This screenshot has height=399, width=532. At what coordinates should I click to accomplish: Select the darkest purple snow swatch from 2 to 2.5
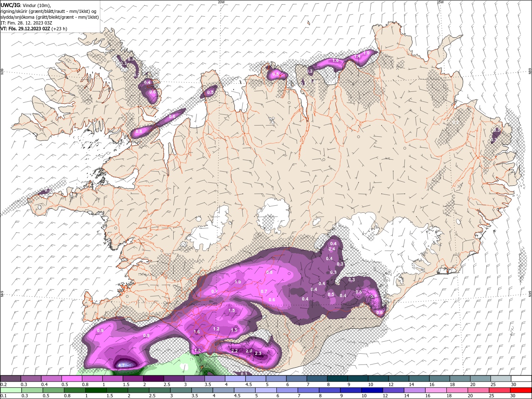pyautogui.click(x=153, y=379)
